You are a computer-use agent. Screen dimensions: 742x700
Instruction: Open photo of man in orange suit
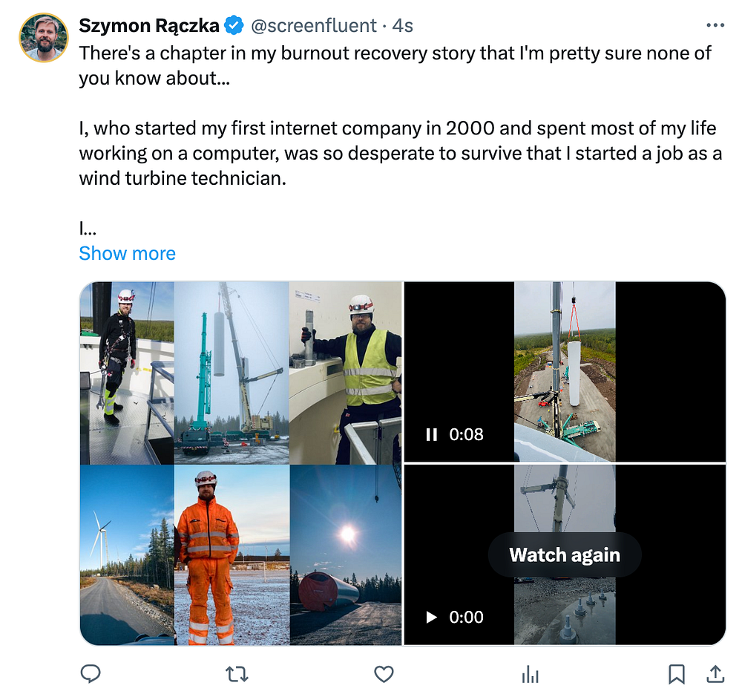(208, 555)
